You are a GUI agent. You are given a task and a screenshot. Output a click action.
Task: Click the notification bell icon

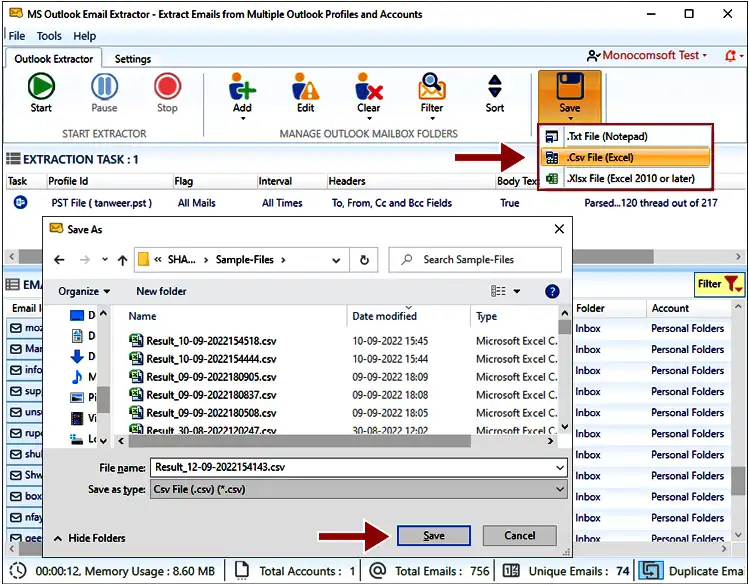pos(730,56)
